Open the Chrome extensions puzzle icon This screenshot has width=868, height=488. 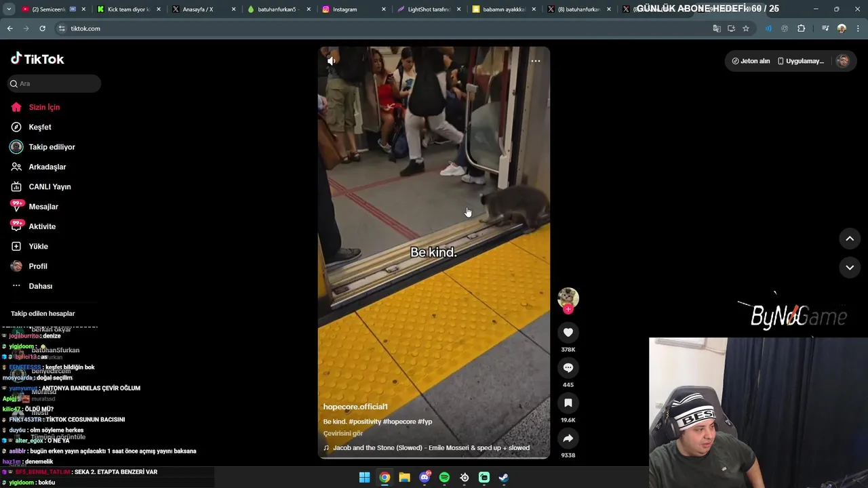coord(801,28)
